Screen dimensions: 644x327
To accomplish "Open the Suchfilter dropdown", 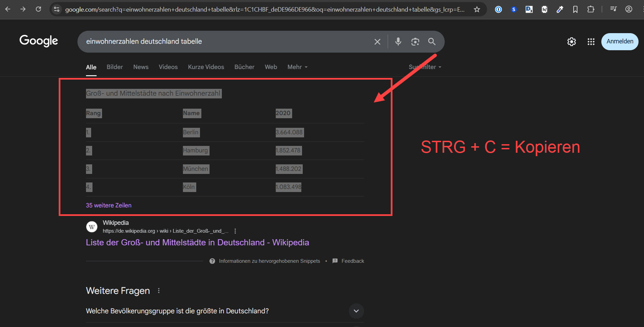I will coord(425,67).
